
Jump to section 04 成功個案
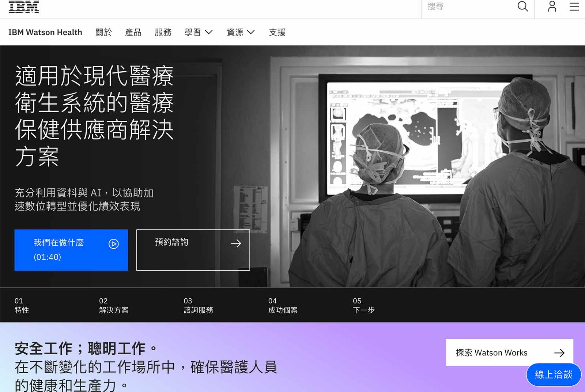(x=283, y=305)
